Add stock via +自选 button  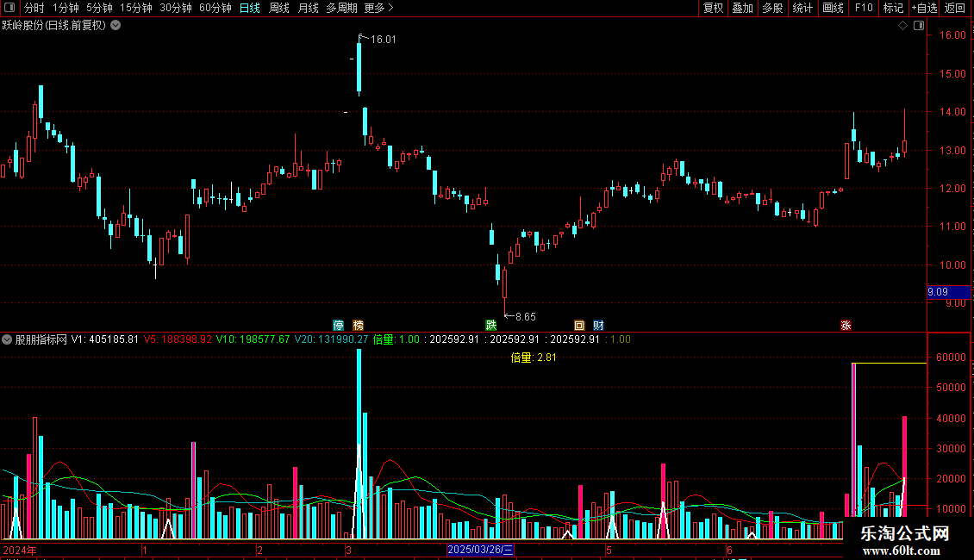click(924, 8)
